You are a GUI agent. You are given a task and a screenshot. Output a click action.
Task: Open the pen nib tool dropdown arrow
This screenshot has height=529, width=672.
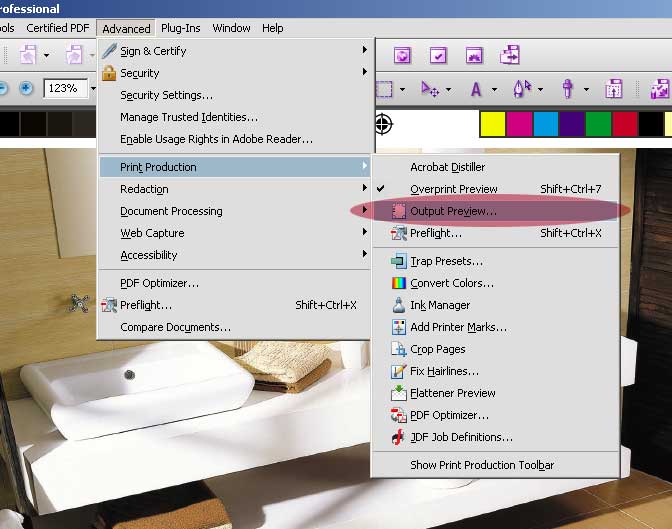(540, 90)
